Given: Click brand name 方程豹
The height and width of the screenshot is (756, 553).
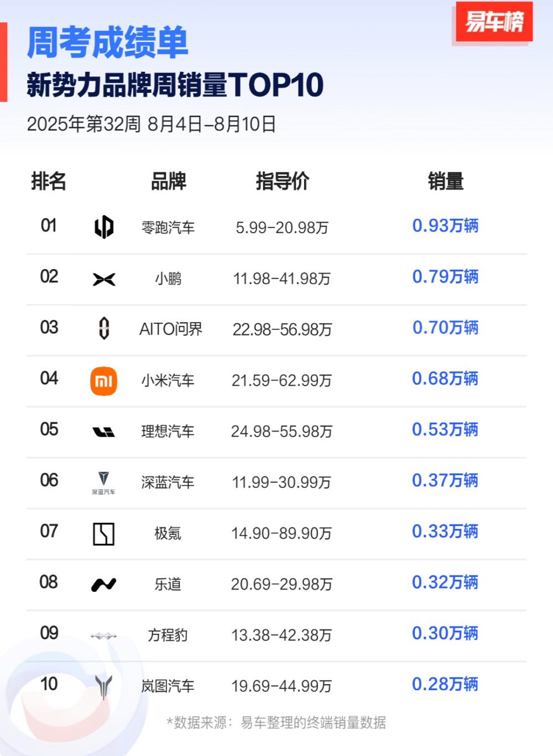Looking at the screenshot, I should (x=168, y=635).
